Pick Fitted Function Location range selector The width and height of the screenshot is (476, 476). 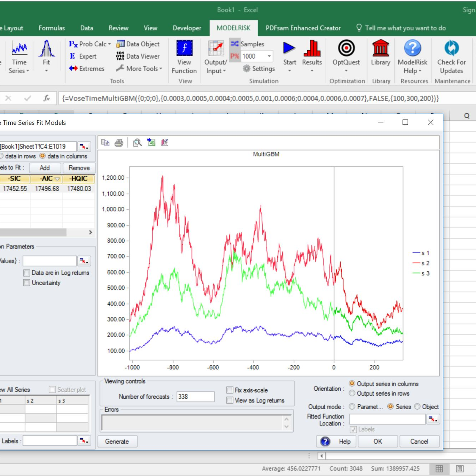(433, 419)
